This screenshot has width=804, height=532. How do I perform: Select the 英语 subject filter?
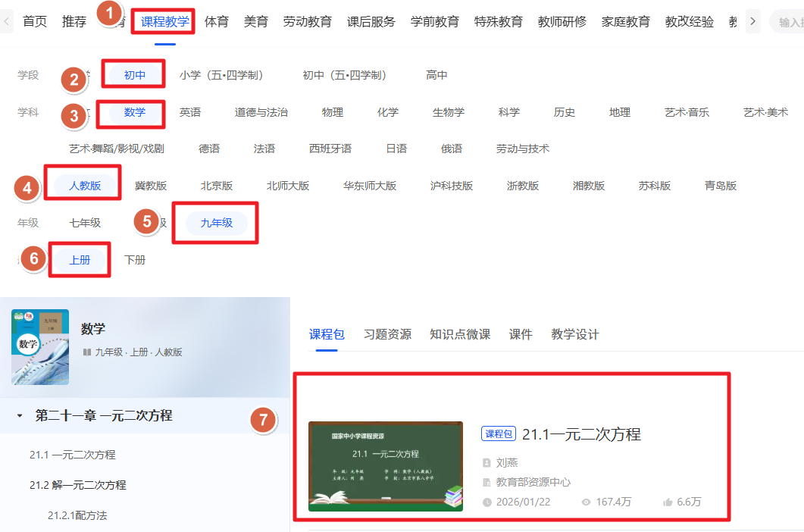pyautogui.click(x=191, y=111)
